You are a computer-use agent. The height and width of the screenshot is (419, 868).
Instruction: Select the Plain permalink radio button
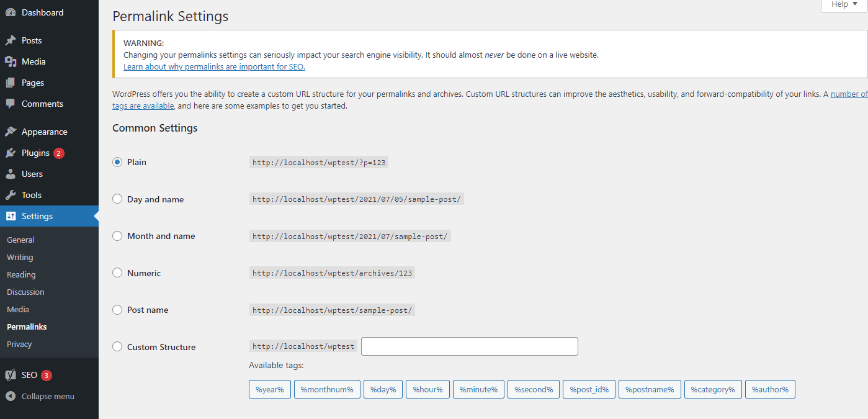(117, 162)
